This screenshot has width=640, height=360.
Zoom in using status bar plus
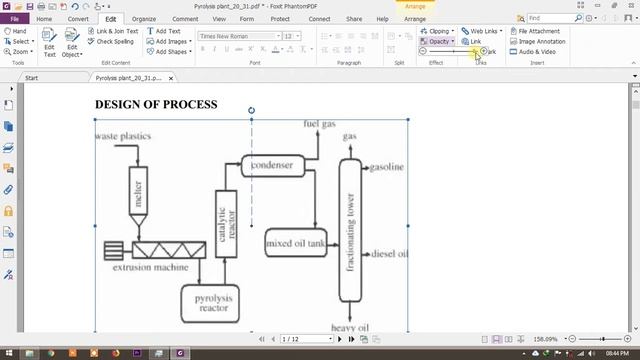(x=627, y=339)
